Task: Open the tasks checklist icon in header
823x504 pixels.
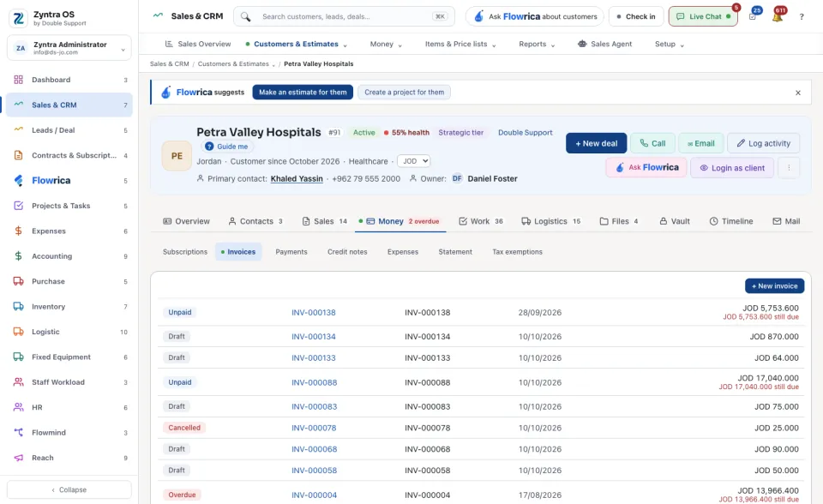Action: coord(753,17)
